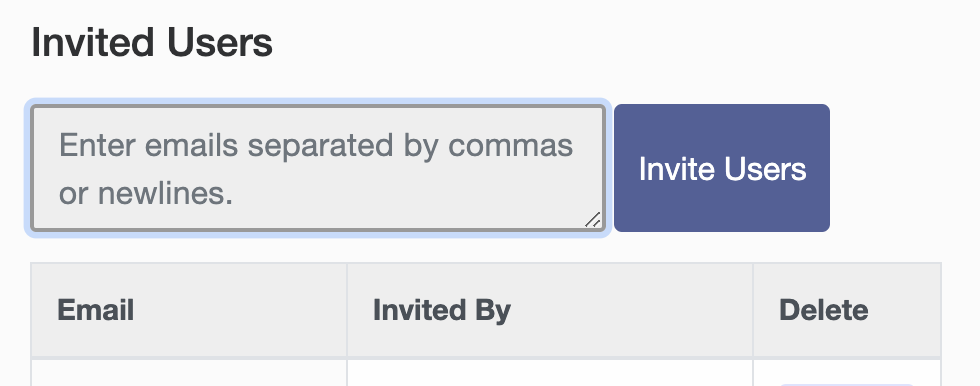Click the textarea resize handle icon
The width and height of the screenshot is (980, 386).
tap(593, 219)
